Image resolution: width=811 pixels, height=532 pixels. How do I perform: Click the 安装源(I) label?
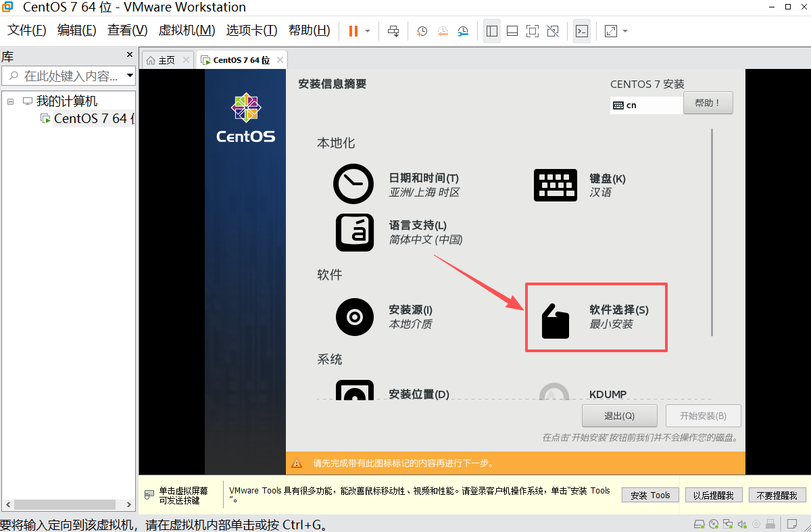(x=410, y=310)
